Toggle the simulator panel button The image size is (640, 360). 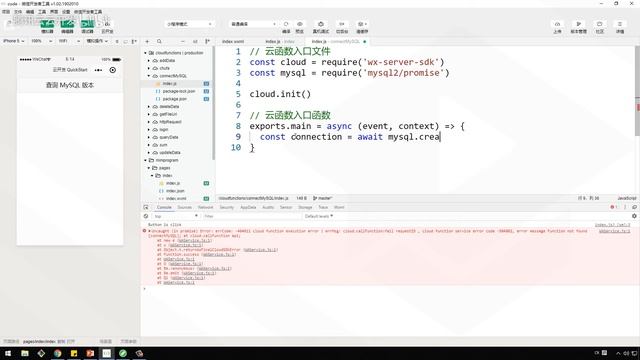point(47,24)
